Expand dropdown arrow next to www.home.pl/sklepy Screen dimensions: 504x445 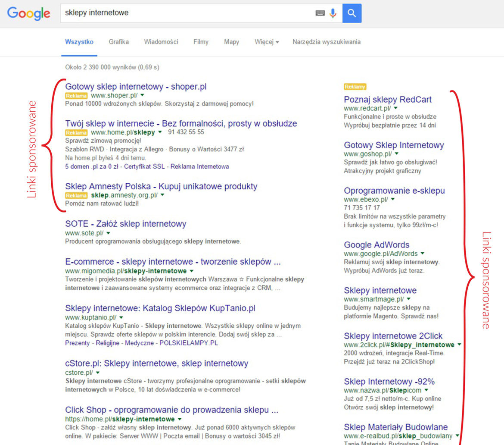tap(160, 132)
